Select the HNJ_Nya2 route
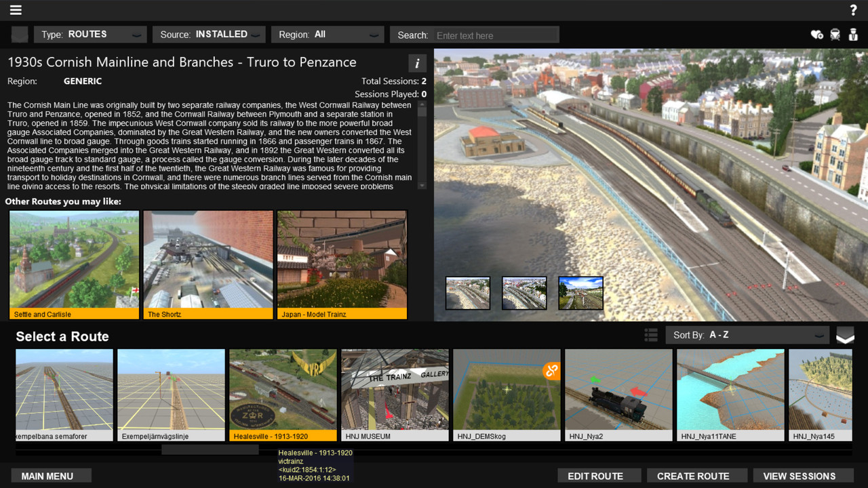 (x=618, y=395)
